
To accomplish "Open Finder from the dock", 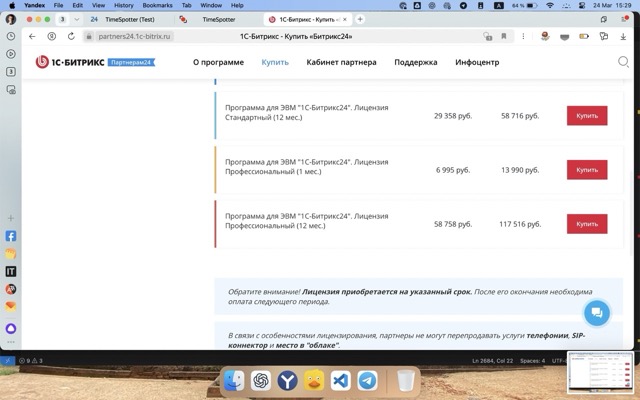I will pyautogui.click(x=234, y=381).
